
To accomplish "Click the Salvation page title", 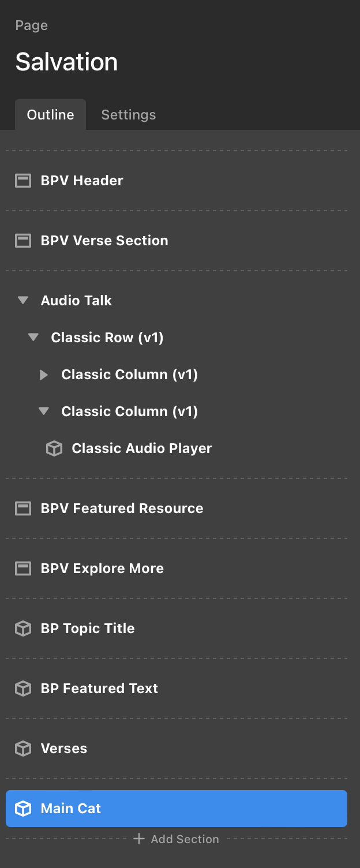I will [66, 62].
